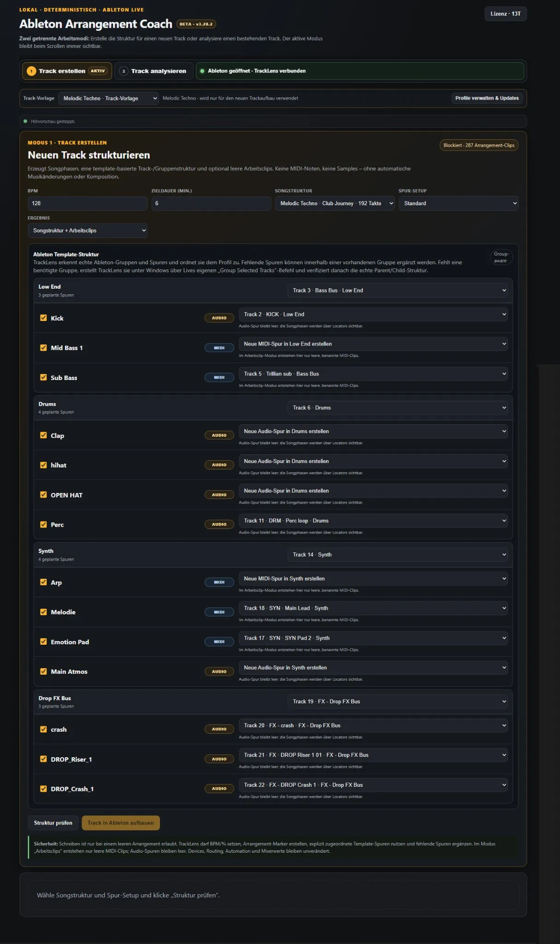
Task: Open Drums group track dropdown
Action: point(398,408)
